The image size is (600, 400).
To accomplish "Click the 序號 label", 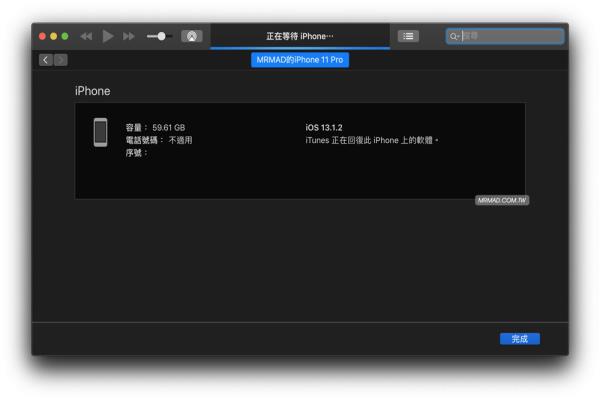I will click(137, 153).
